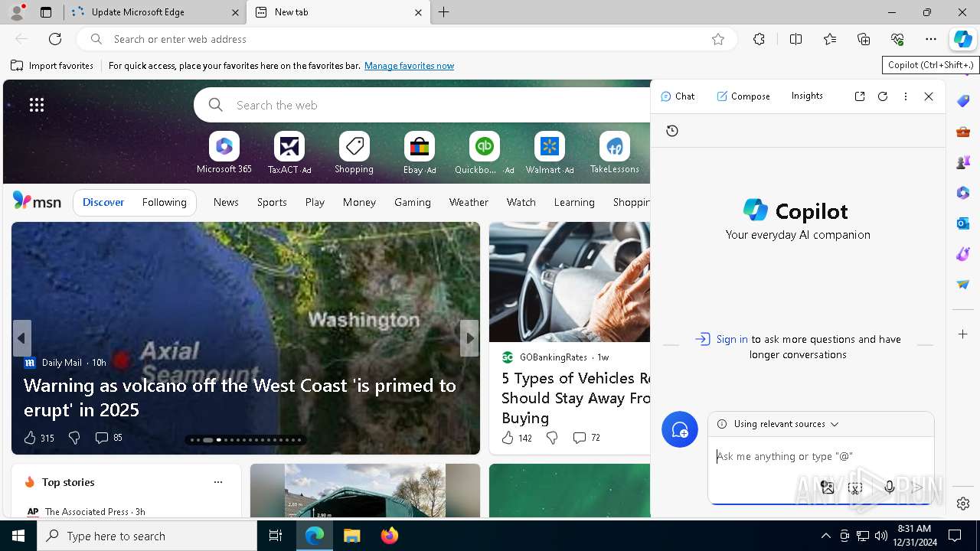Add an image to Copilot prompt
The height and width of the screenshot is (551, 980).
pos(827,487)
